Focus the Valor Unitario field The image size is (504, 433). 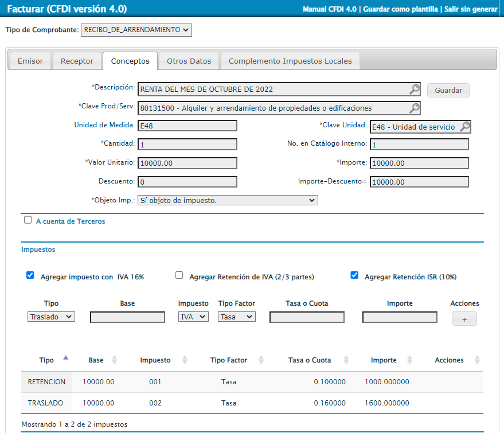(x=187, y=163)
